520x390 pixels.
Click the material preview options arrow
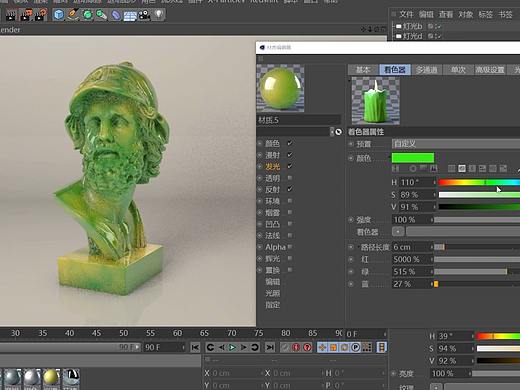tap(332, 132)
